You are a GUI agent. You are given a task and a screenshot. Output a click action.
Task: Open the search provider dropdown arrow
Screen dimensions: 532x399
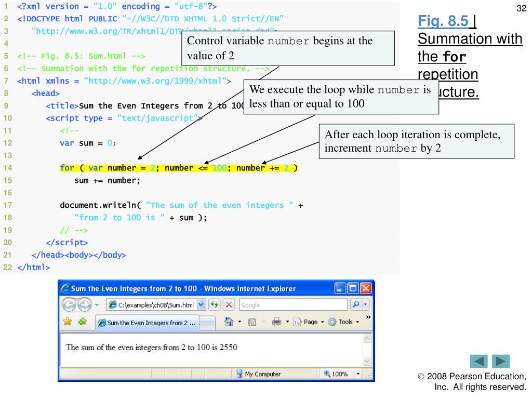click(x=365, y=304)
